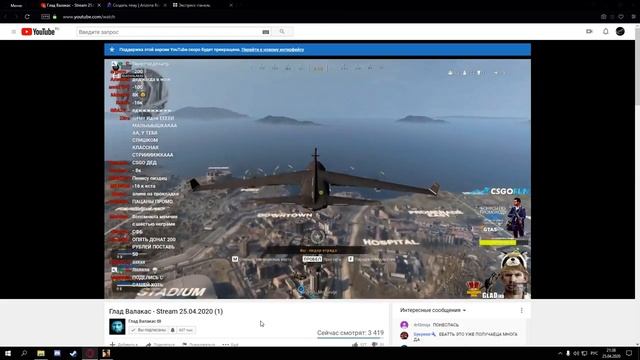Open the Opera browser taskbar icon

(x=90, y=353)
